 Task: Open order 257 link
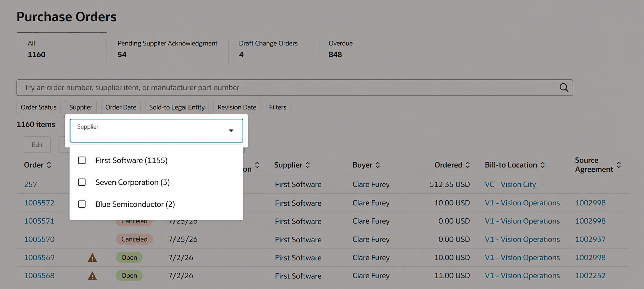click(30, 184)
